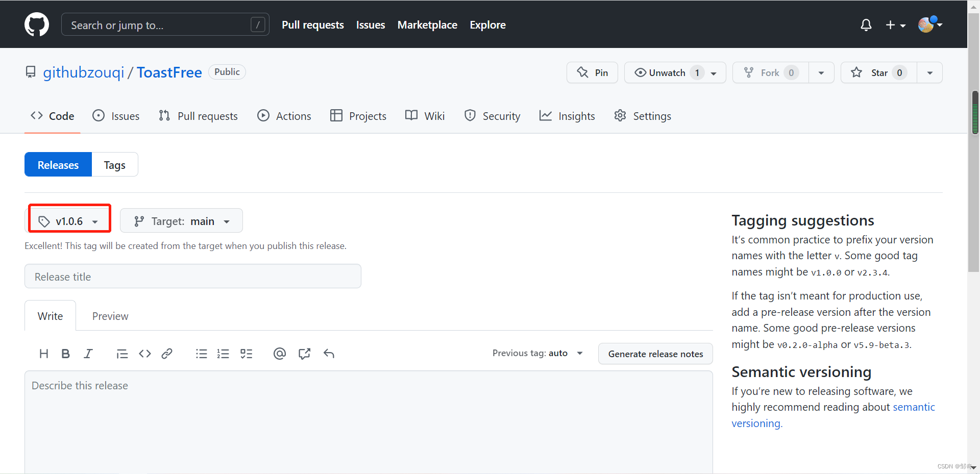The image size is (980, 474).
Task: Open the Target: main branch dropdown
Action: 181,221
